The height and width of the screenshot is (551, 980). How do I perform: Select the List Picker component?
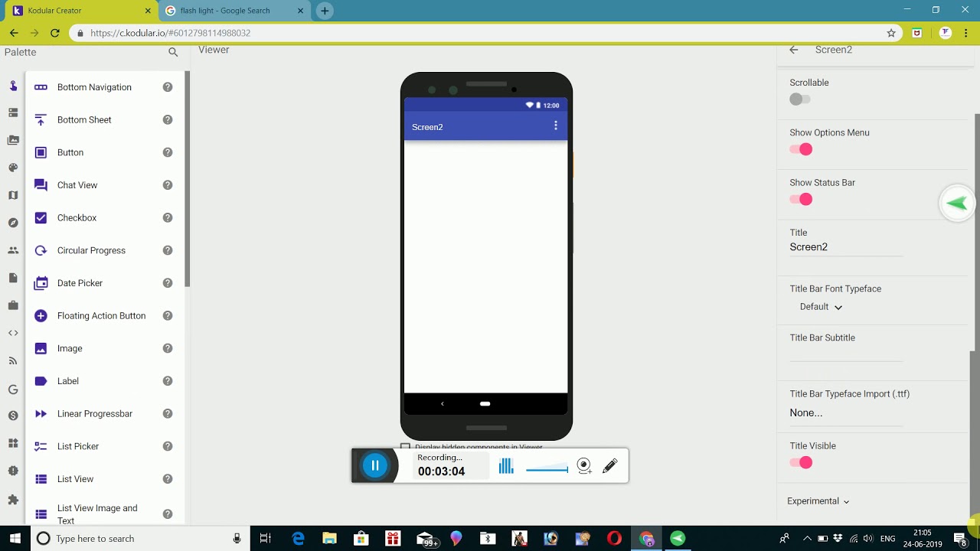click(106, 446)
